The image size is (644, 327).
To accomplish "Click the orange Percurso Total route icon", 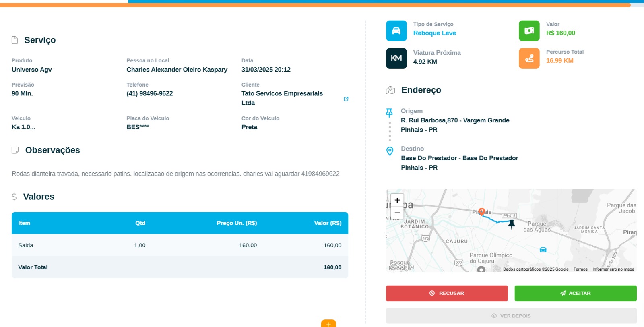I will coord(529,58).
